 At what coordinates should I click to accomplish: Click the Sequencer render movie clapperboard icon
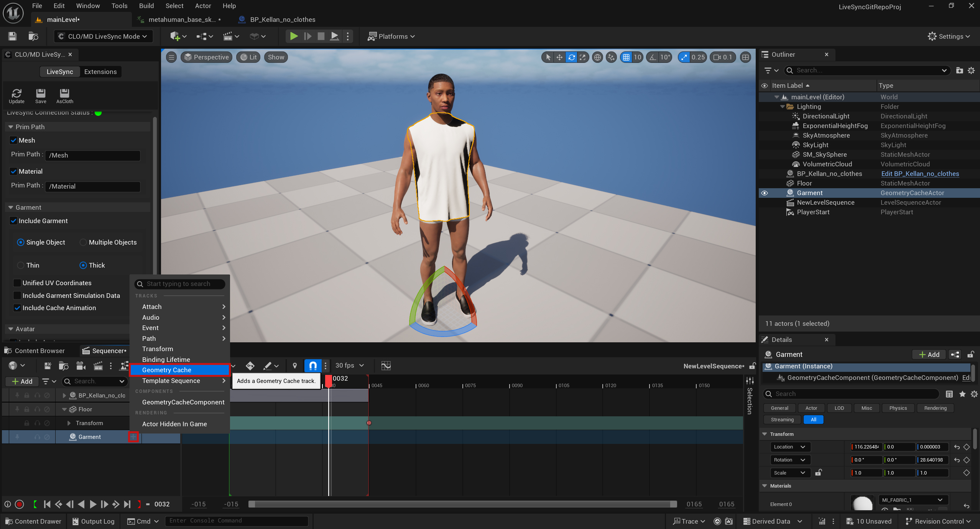98,366
